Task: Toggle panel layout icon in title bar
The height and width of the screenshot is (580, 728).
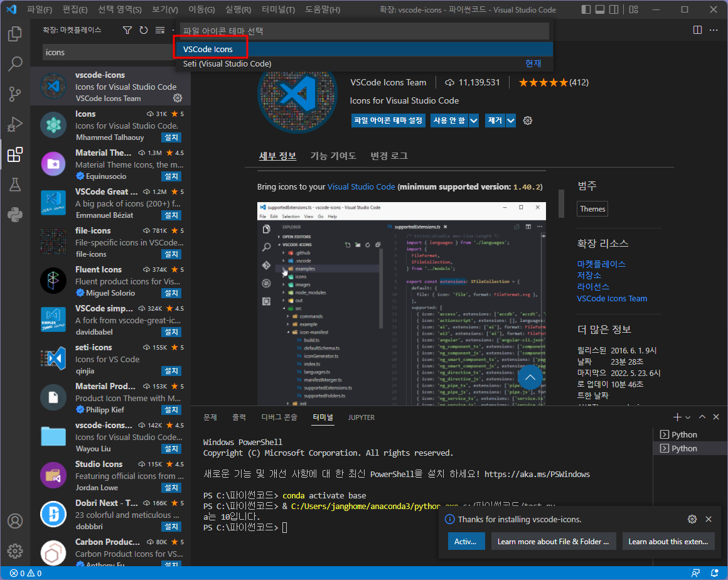Action: [600, 9]
